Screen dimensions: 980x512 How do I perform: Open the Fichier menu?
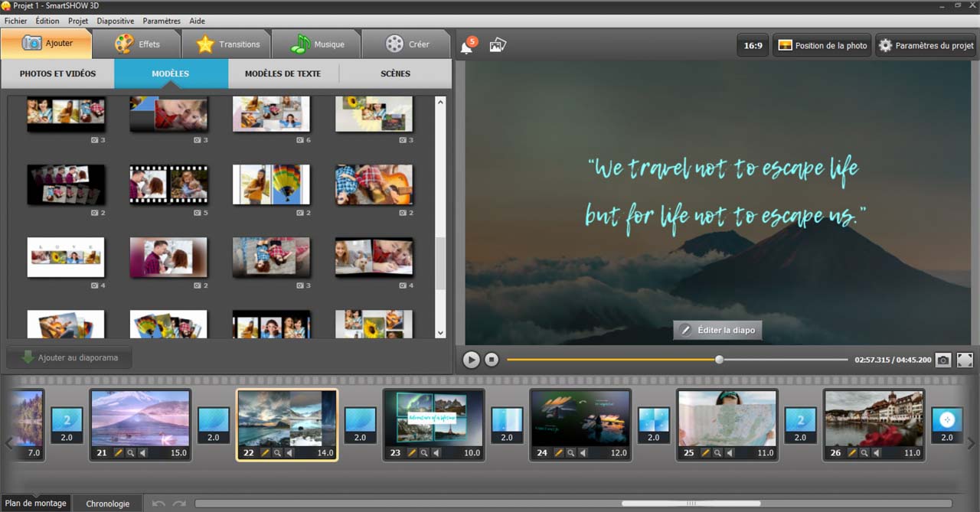[15, 21]
